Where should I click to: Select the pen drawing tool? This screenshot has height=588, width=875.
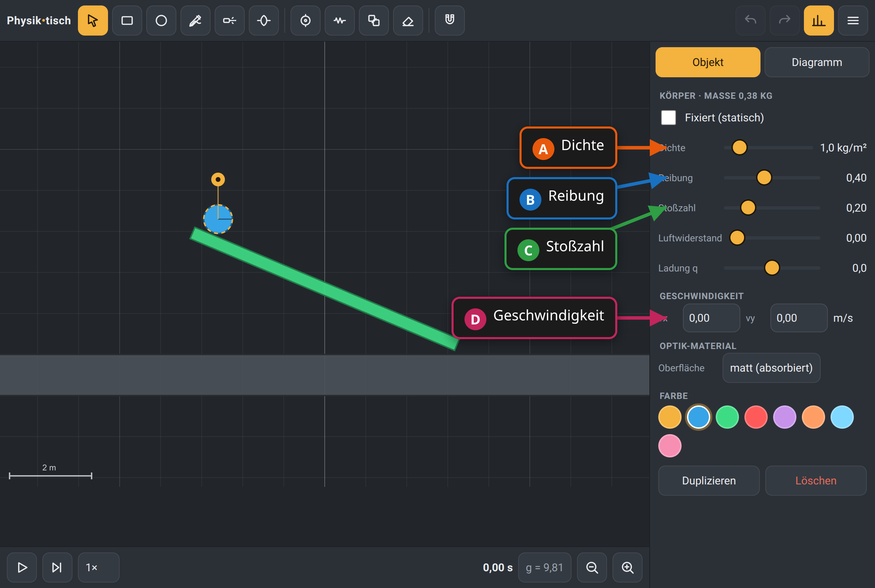[x=195, y=20]
